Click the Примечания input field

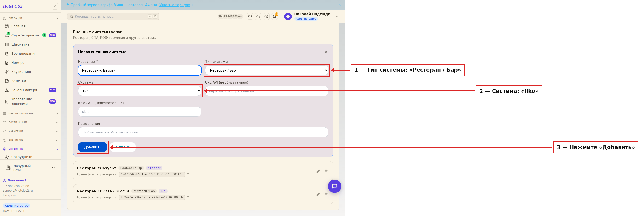[203, 132]
